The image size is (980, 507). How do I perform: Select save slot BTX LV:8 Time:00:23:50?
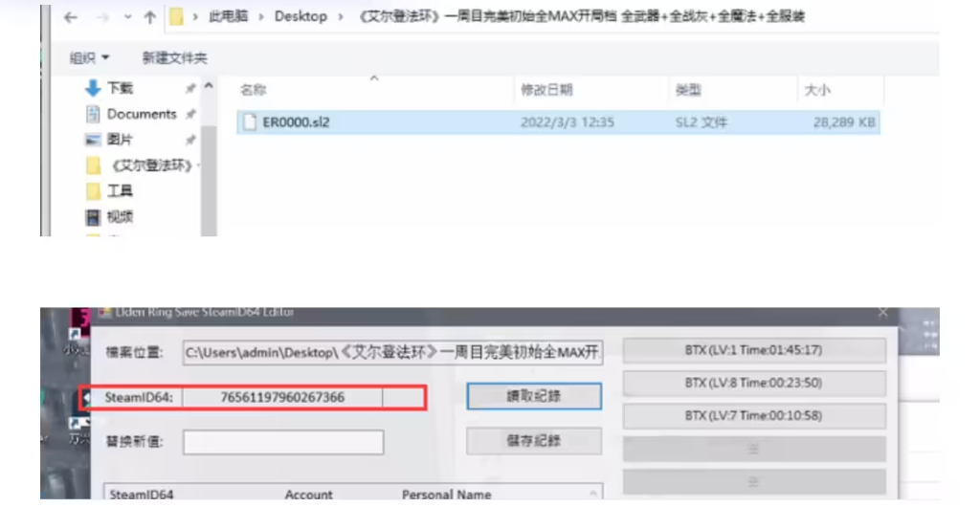click(754, 383)
